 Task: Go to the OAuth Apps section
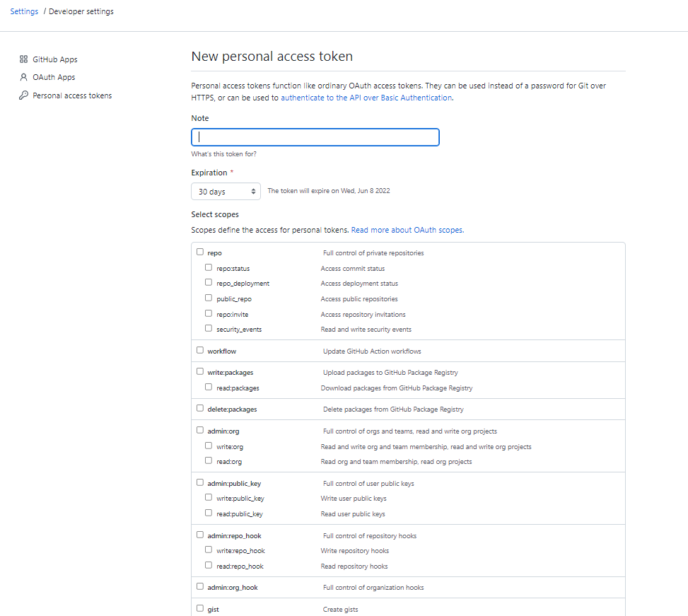54,77
